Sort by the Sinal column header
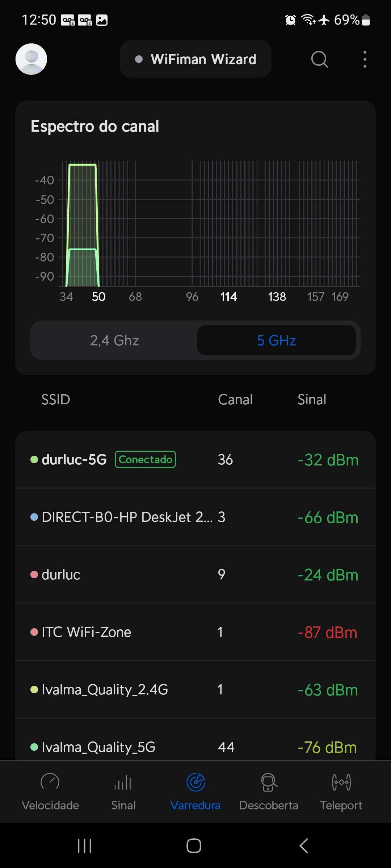 312,400
